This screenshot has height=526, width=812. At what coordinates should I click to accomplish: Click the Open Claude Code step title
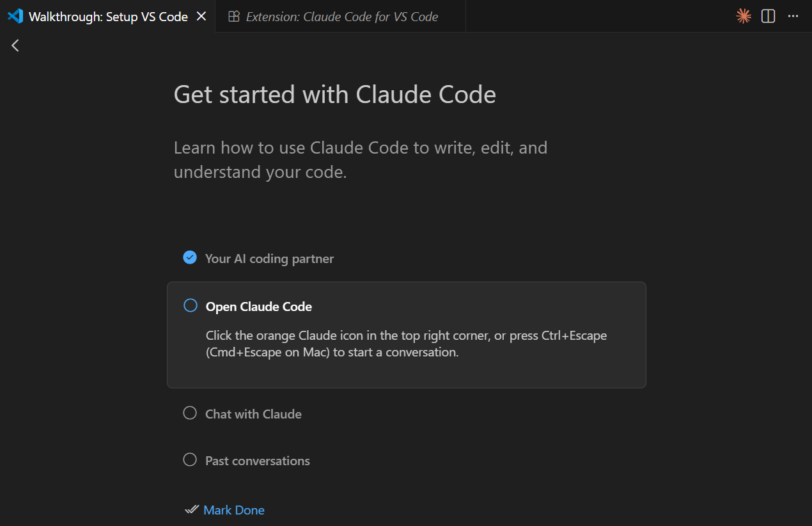click(x=258, y=307)
